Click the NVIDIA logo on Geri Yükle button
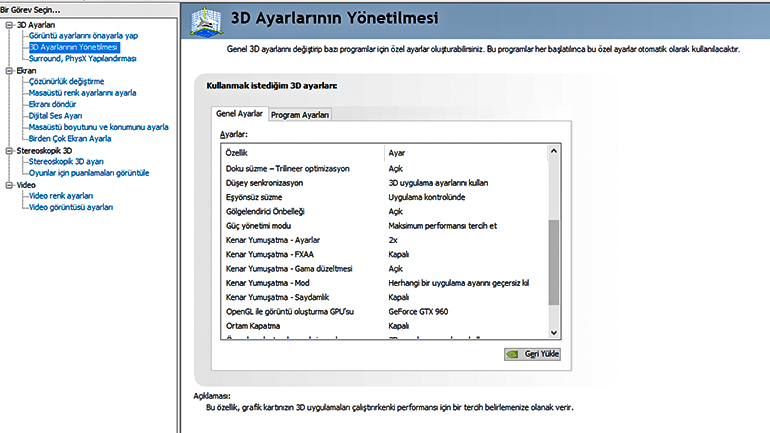 click(513, 354)
